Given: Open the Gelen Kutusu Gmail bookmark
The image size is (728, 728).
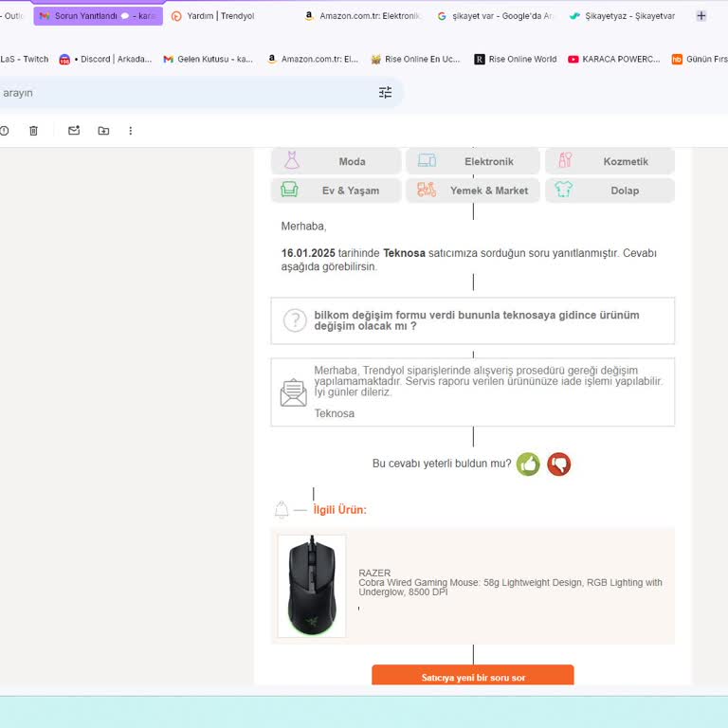Looking at the screenshot, I should [x=208, y=59].
